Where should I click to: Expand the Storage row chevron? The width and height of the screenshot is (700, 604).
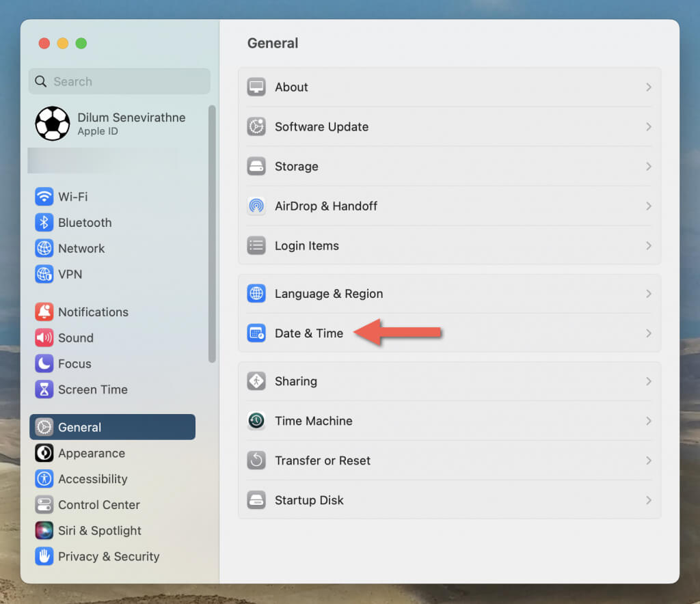click(648, 167)
